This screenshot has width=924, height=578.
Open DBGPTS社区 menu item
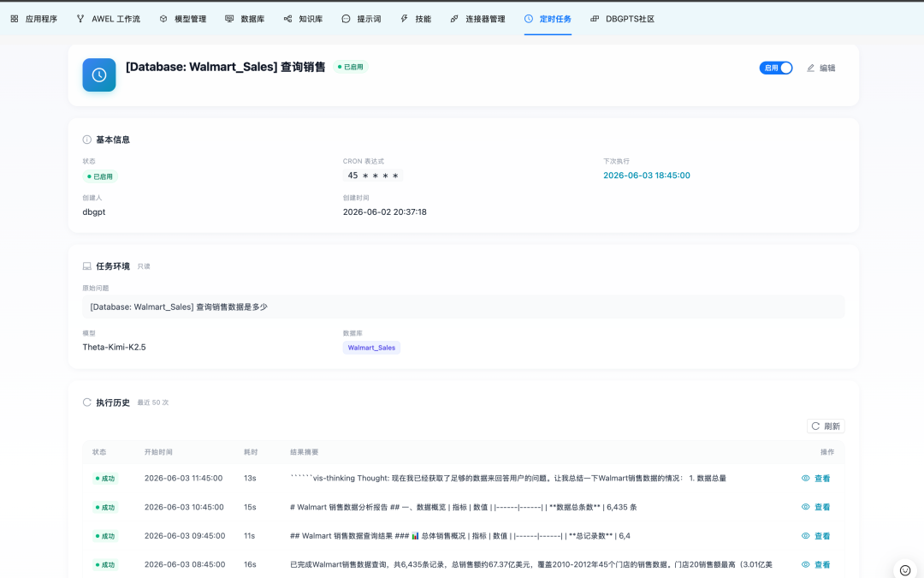click(x=622, y=19)
